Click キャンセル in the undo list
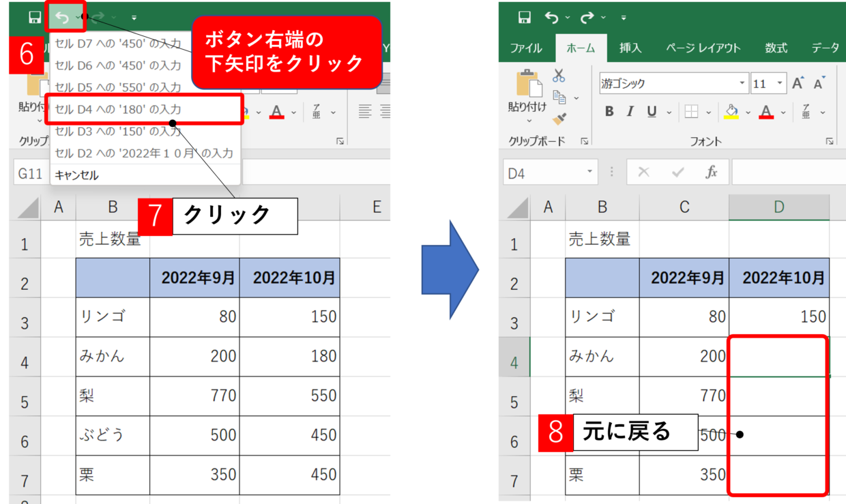Screen dimensions: 846x504 click(x=145, y=175)
